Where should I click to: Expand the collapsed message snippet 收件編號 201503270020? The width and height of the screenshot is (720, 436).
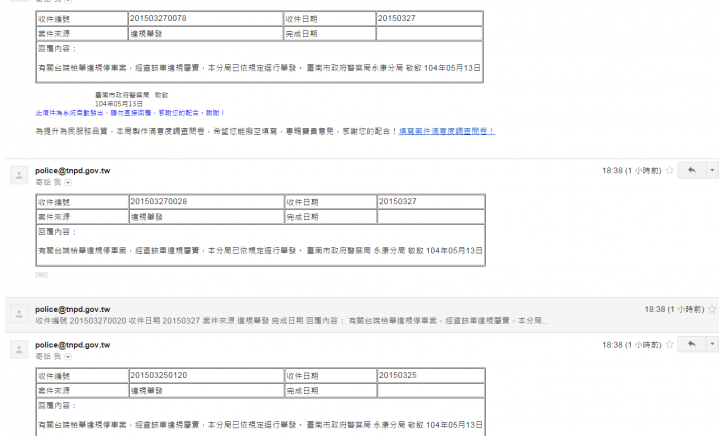pos(292,320)
